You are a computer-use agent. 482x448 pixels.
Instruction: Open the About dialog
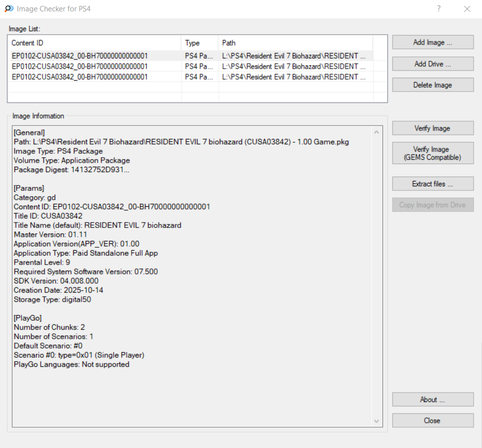pos(433,400)
